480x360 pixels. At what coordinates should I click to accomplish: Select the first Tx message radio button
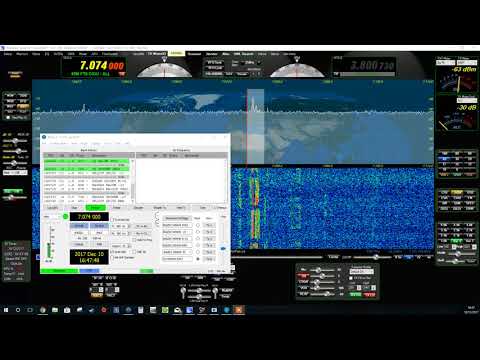(x=198, y=225)
